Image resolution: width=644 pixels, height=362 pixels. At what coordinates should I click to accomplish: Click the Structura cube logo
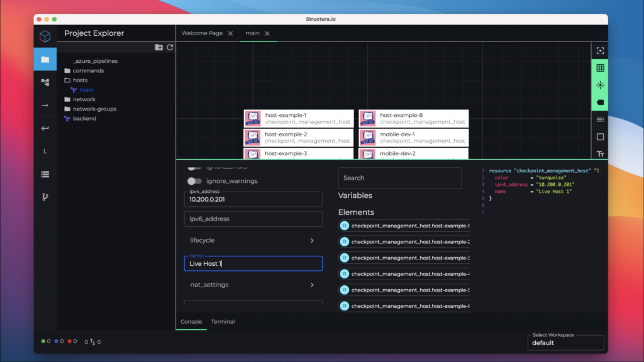click(x=45, y=36)
